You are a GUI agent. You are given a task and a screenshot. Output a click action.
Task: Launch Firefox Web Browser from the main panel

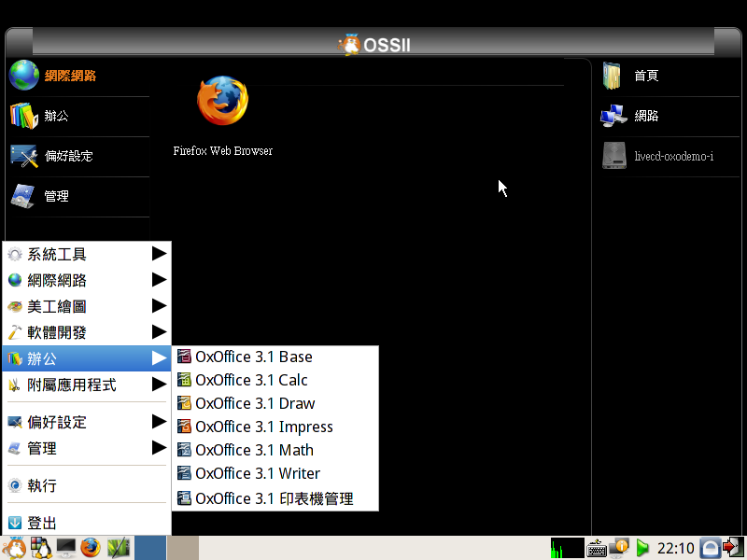click(x=222, y=103)
